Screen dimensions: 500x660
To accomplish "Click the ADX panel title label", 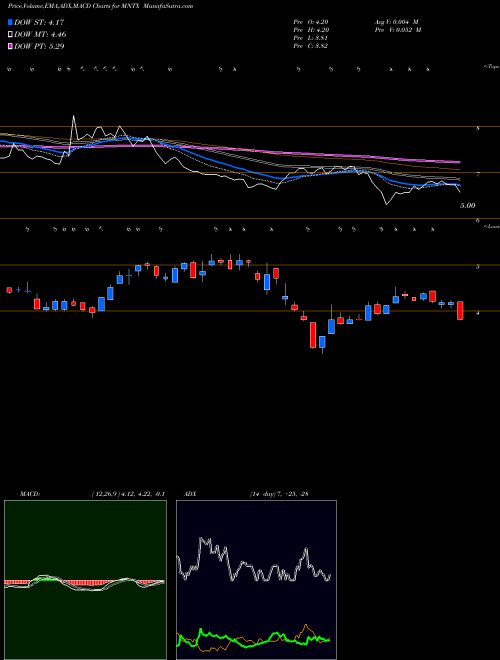I will coord(190,494).
